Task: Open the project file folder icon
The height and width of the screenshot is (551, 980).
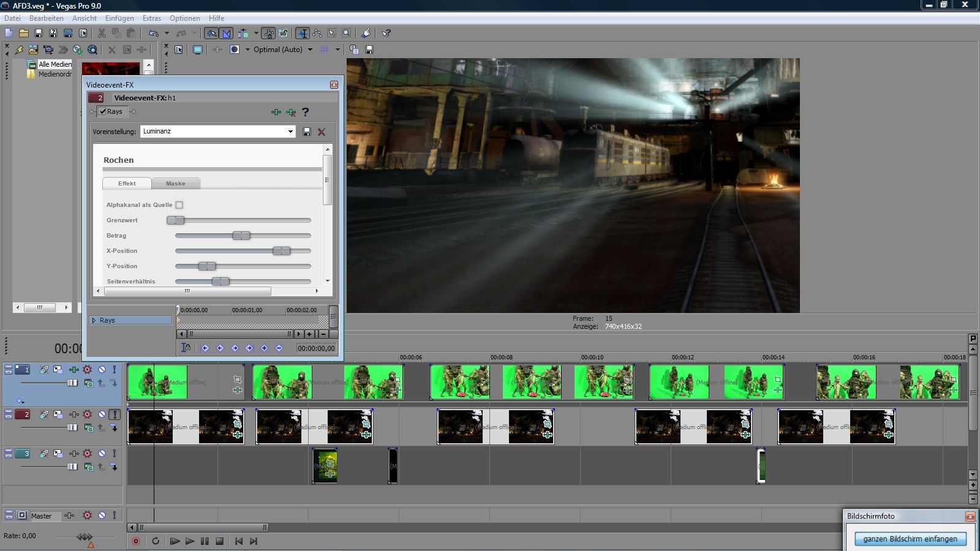Action: [24, 33]
